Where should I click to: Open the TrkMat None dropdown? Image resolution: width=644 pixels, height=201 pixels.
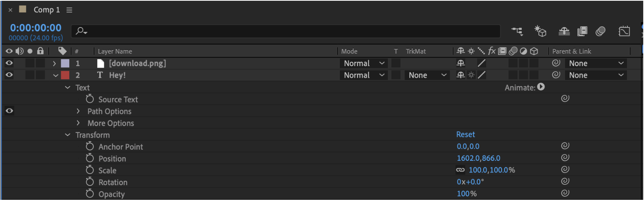point(427,75)
